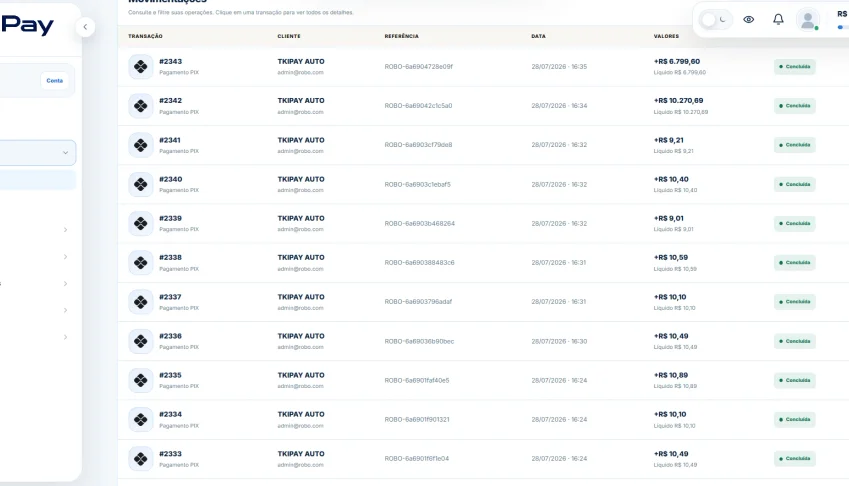Click Concluída status badge for #2343
This screenshot has height=486, width=849.
click(794, 67)
